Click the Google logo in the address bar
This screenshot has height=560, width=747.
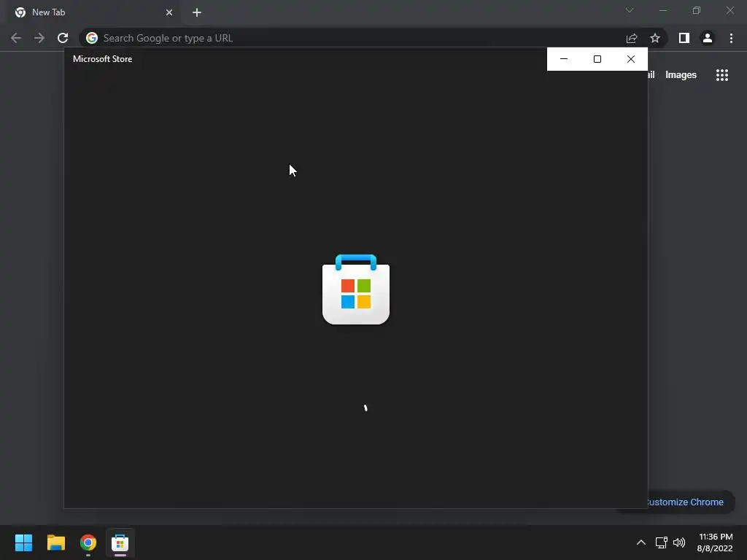point(92,38)
